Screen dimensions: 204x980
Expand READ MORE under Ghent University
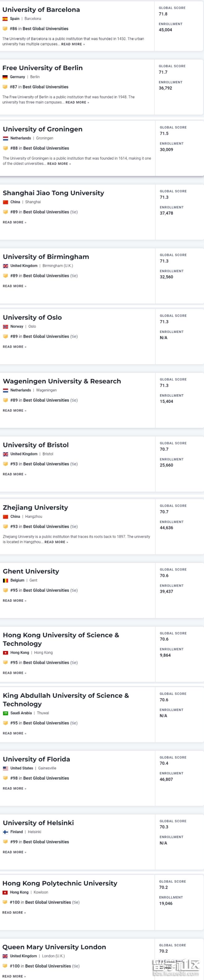click(x=15, y=600)
